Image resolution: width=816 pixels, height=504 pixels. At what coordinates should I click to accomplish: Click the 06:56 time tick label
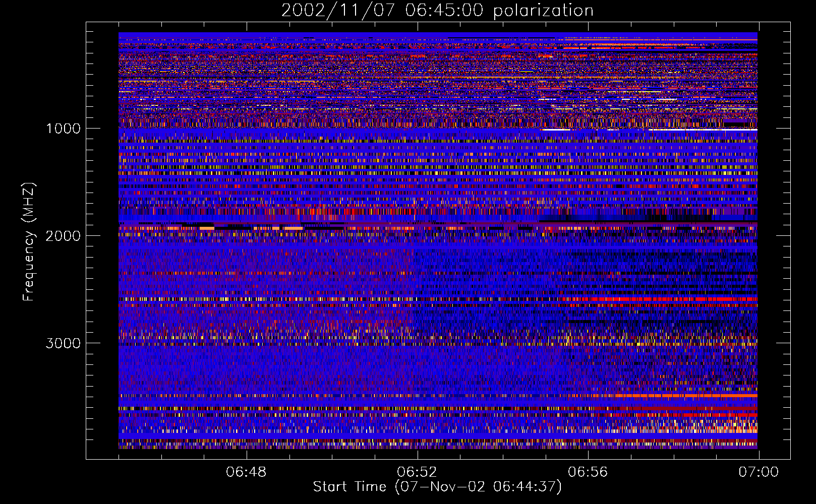tap(588, 472)
